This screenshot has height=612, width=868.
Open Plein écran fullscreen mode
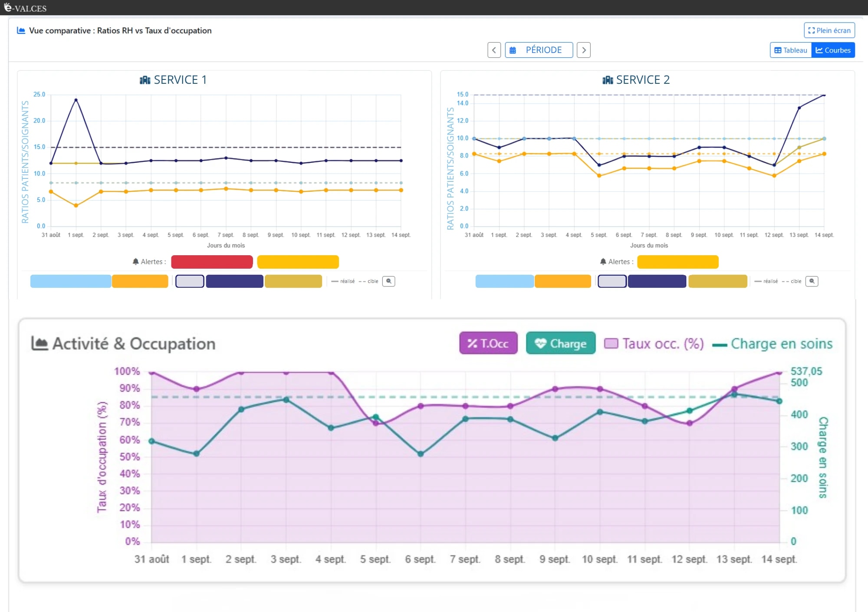click(829, 30)
